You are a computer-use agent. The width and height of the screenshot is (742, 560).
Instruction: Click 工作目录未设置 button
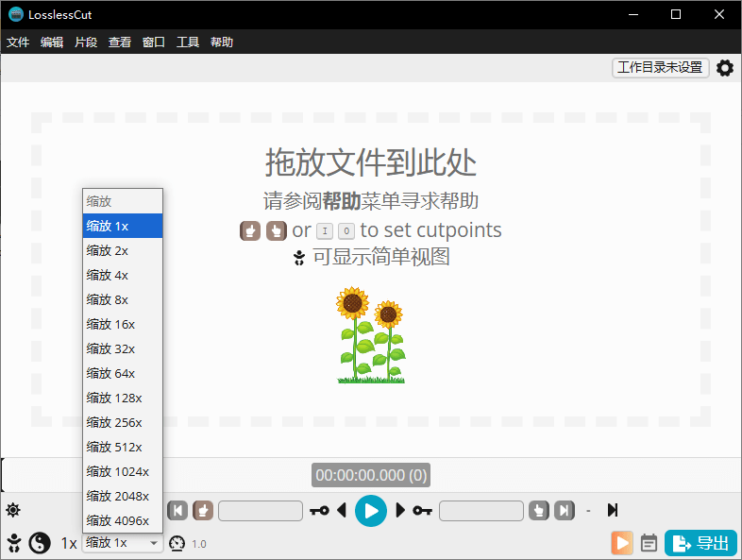pos(660,68)
